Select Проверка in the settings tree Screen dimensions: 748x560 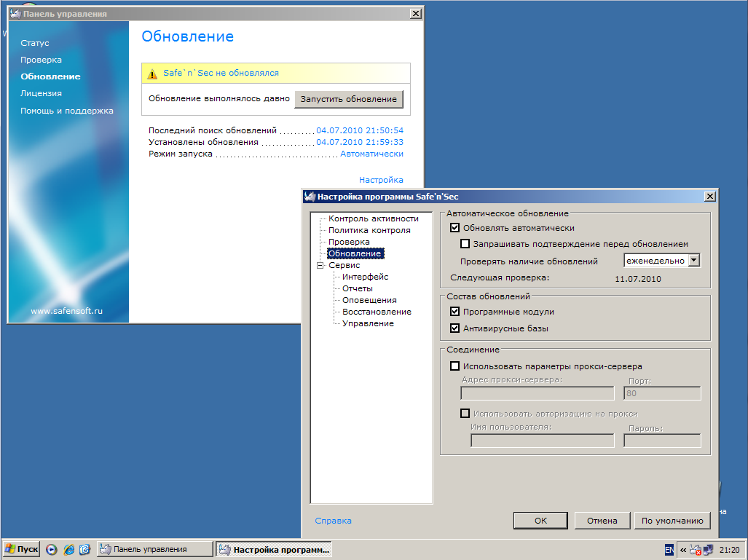click(x=349, y=242)
